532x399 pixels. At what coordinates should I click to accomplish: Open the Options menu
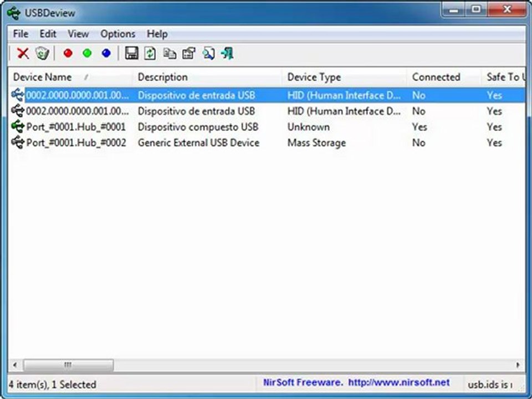pyautogui.click(x=117, y=34)
